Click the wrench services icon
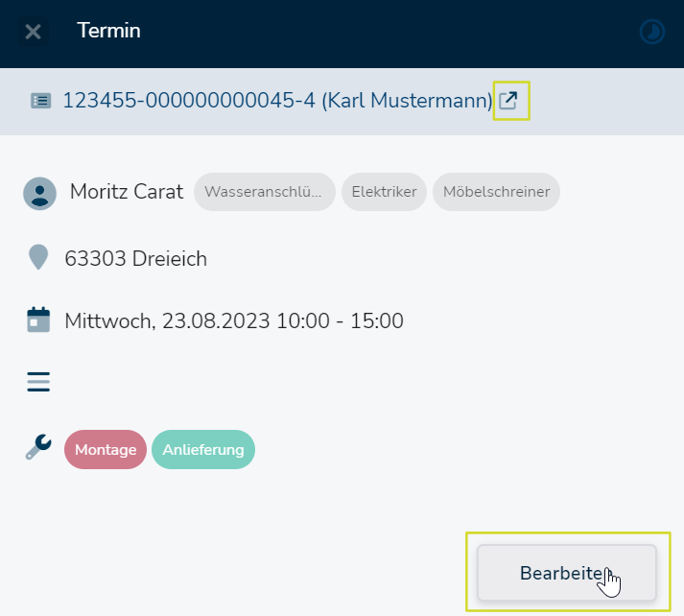Viewport: 684px width, 616px height. click(x=38, y=447)
